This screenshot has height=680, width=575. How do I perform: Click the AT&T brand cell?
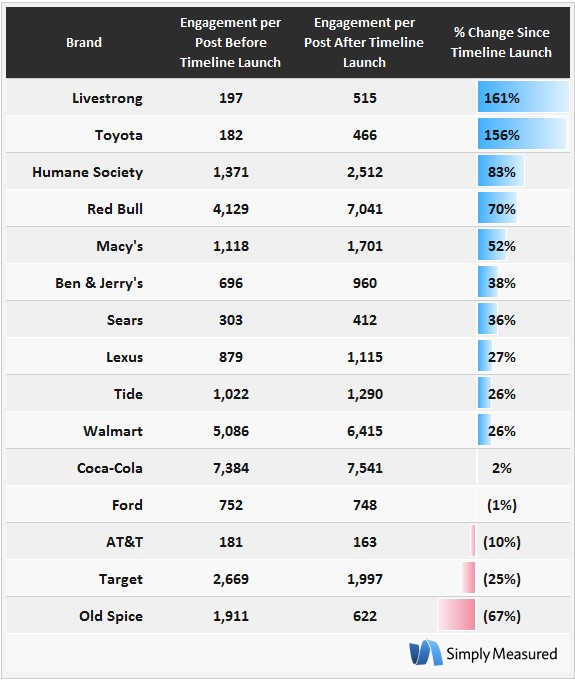point(124,542)
